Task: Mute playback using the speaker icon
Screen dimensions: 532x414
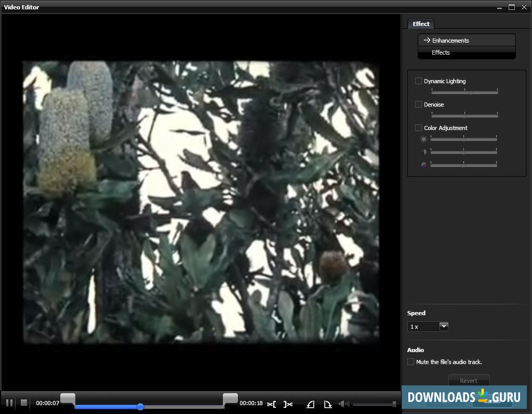Action: (343, 404)
